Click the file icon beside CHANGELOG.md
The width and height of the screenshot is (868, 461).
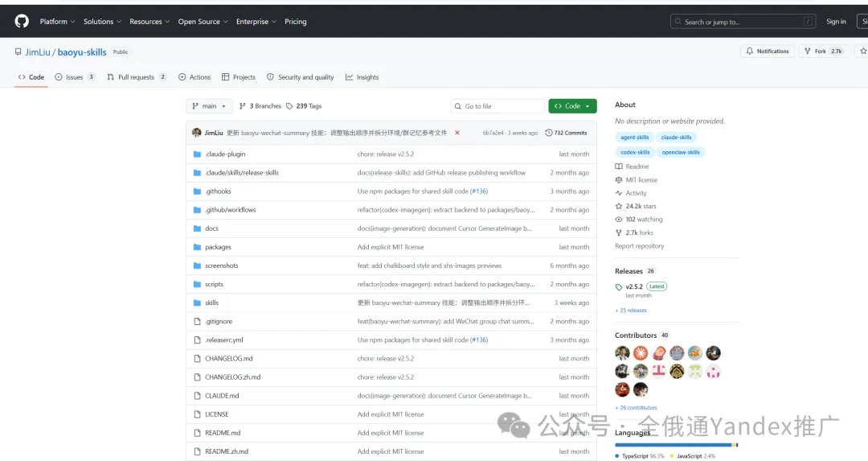pos(197,359)
